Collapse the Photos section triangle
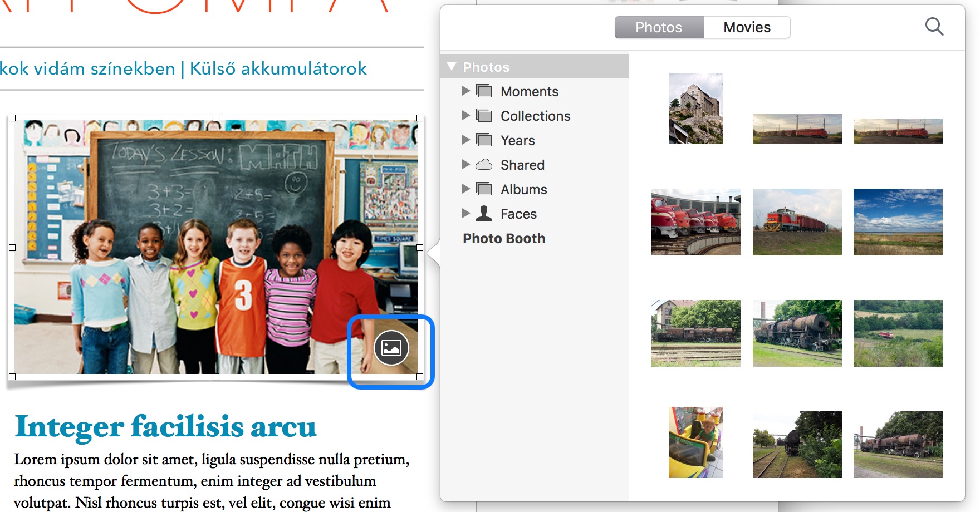The width and height of the screenshot is (980, 512). [452, 66]
